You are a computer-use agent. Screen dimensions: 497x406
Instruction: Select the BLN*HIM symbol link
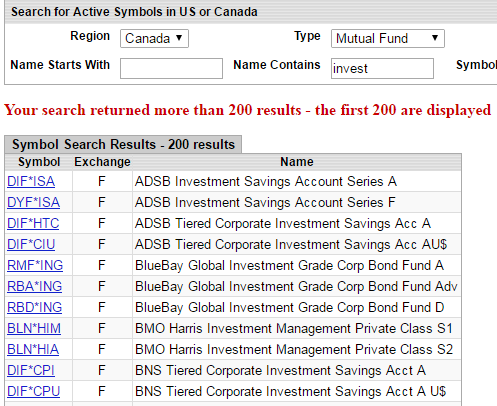(x=34, y=329)
